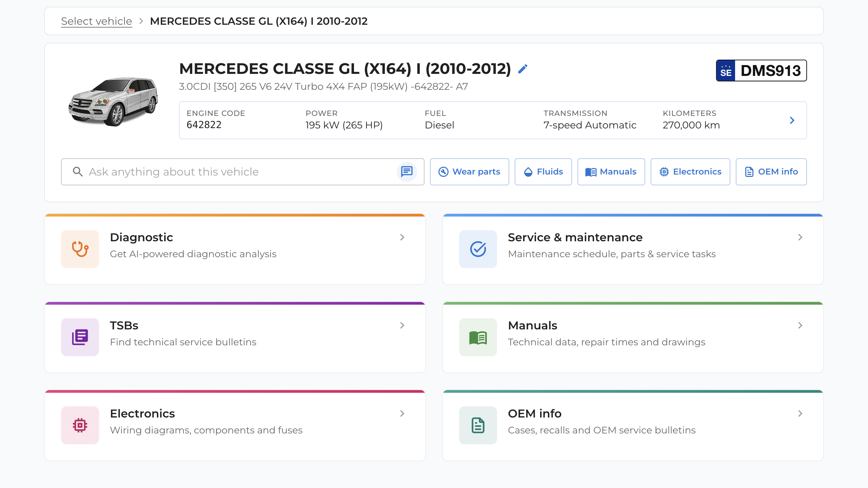Viewport: 868px width, 488px height.
Task: Open Electronics card chevron
Action: [402, 413]
